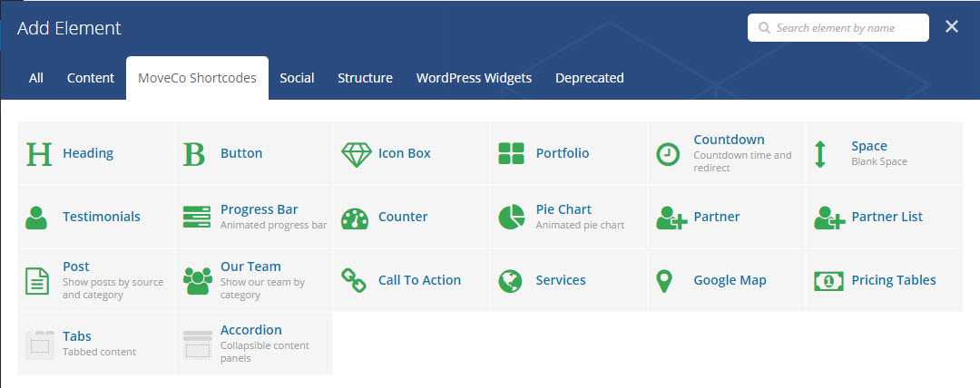This screenshot has height=388, width=980.
Task: Select the Call To Action chain icon
Action: [x=354, y=280]
